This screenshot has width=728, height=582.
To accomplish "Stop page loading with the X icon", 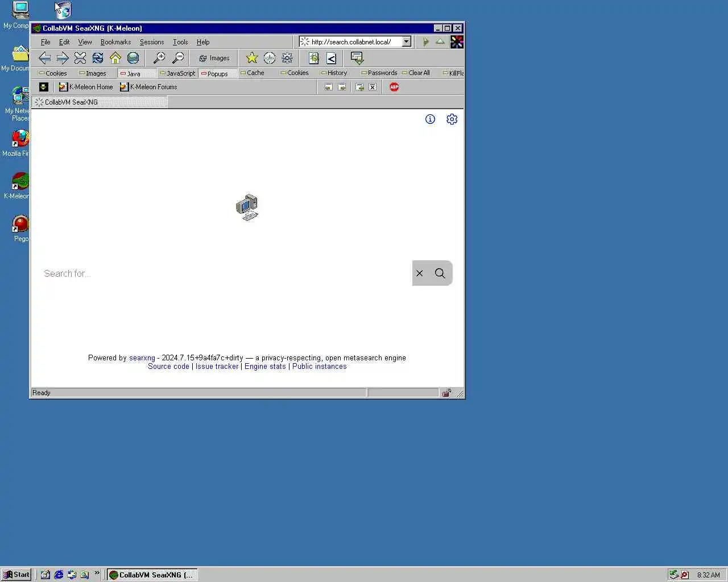I will 80,58.
